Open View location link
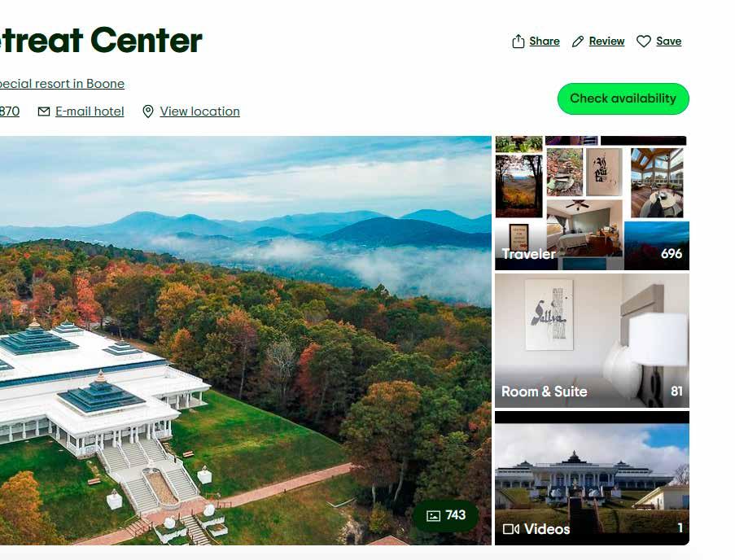This screenshot has width=735, height=560. point(199,112)
